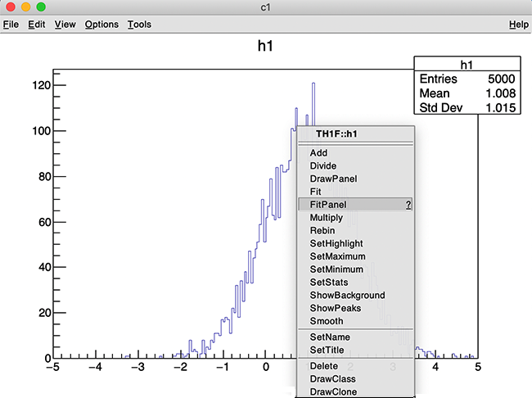This screenshot has width=532, height=398.
Task: Choose SetTitle in the context menu
Action: click(x=328, y=350)
